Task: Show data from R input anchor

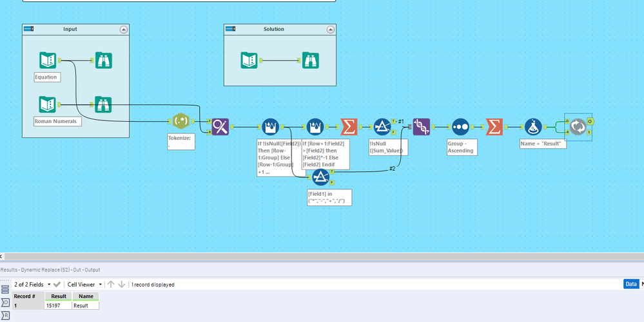Action: click(x=5, y=316)
